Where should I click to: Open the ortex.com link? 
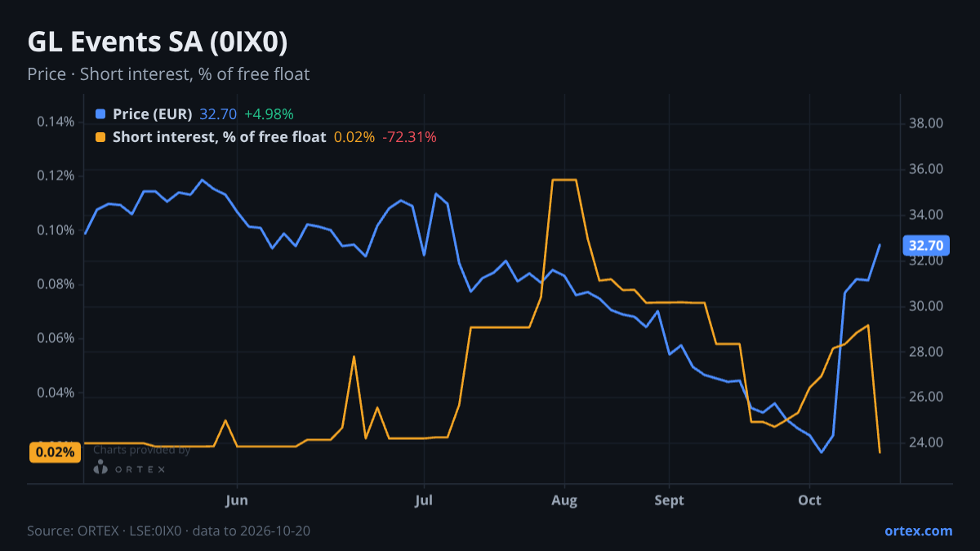[x=918, y=531]
